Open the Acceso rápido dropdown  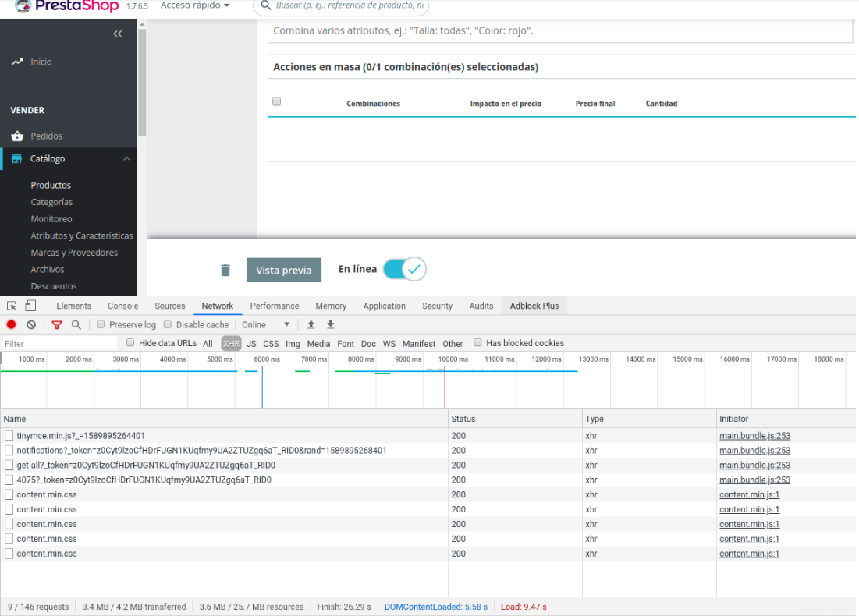coord(195,5)
